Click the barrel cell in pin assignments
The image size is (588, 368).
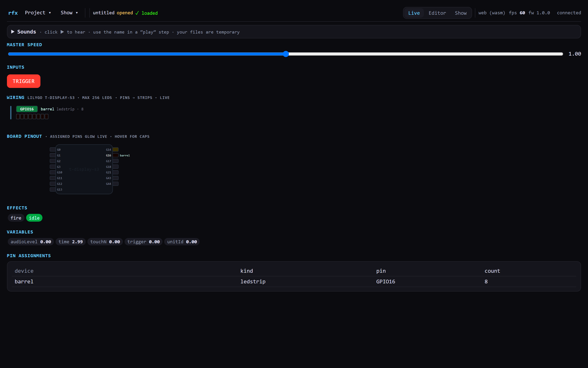24,282
